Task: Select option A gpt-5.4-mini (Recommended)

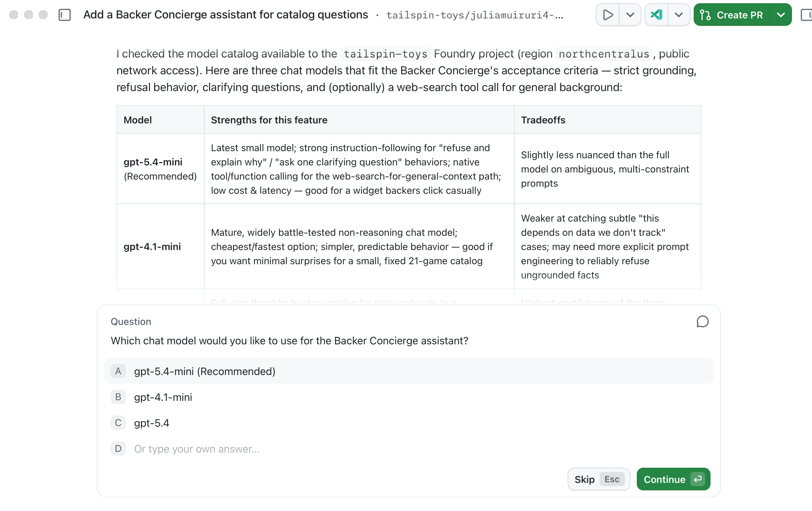Action: tap(409, 371)
